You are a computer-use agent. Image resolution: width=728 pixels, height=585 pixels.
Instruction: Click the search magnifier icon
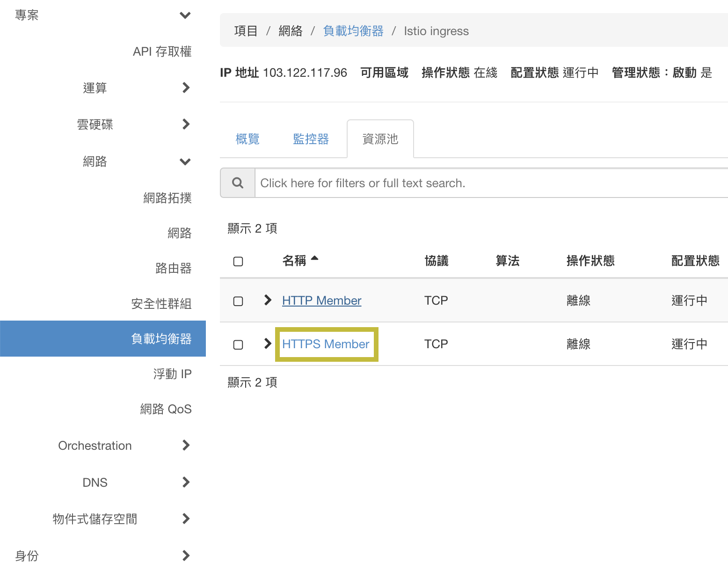(x=238, y=183)
